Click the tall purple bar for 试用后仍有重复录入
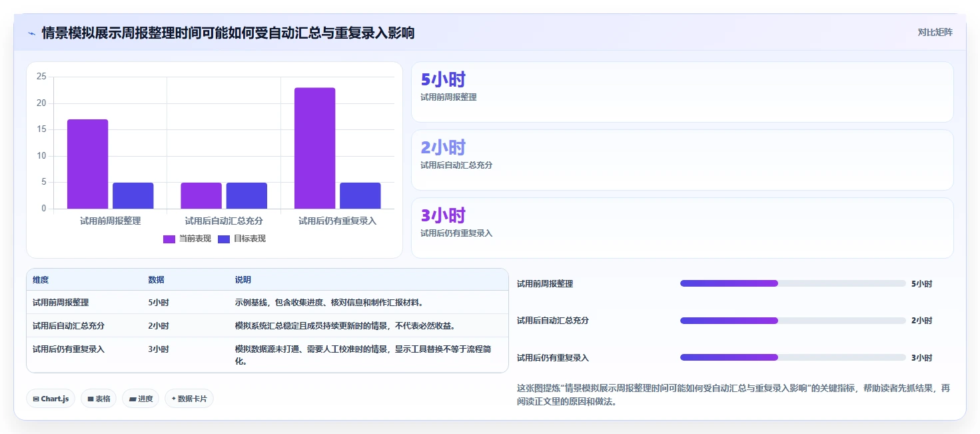This screenshot has width=980, height=434. coord(314,148)
